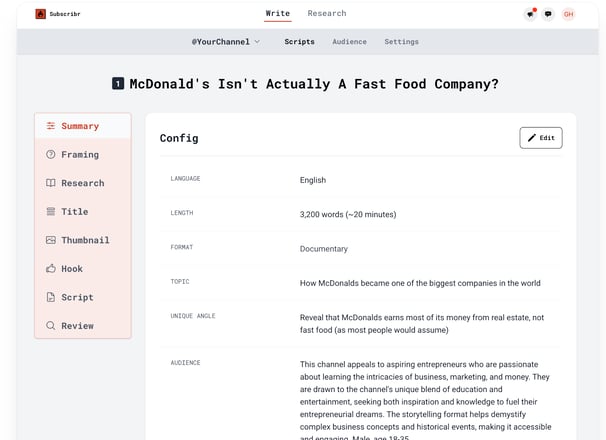Click the LENGTH label
The image size is (606, 440).
click(182, 213)
